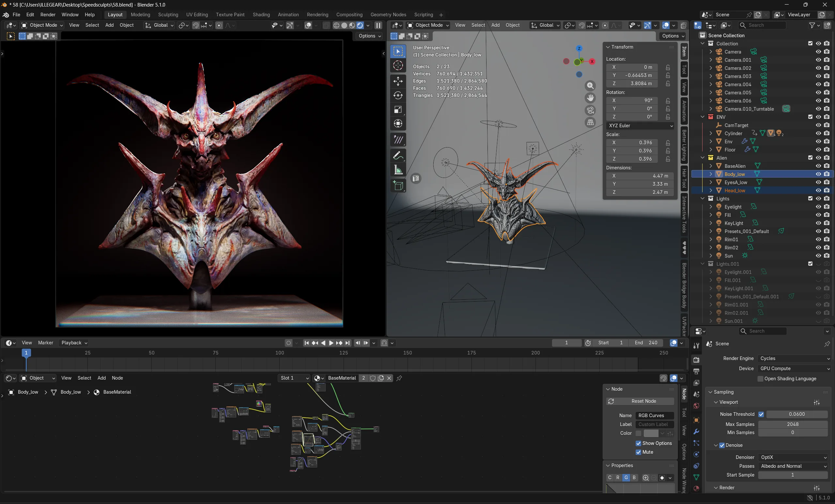Image resolution: width=835 pixels, height=504 pixels.
Task: Select the 3D Cursor tool
Action: [398, 65]
